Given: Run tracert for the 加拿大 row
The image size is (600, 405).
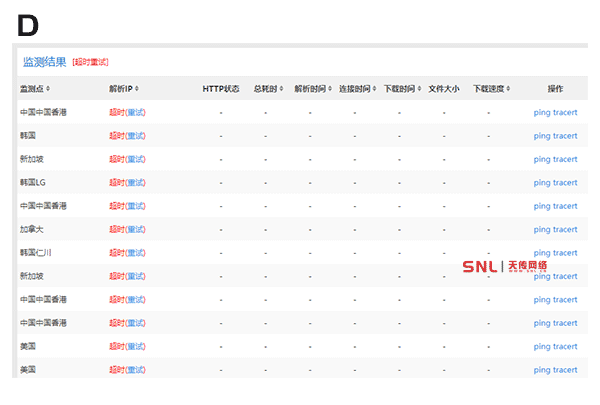Looking at the screenshot, I should click(x=565, y=229).
